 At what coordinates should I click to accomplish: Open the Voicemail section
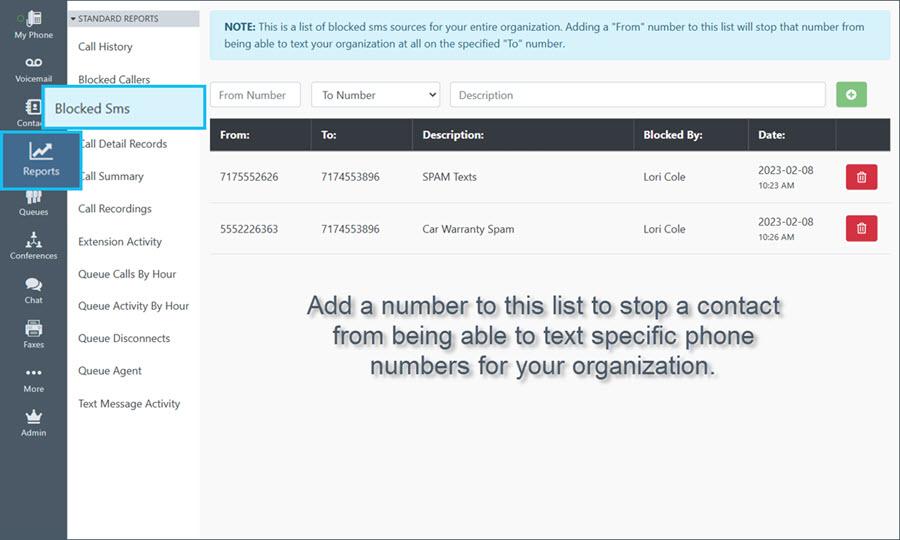pos(33,68)
